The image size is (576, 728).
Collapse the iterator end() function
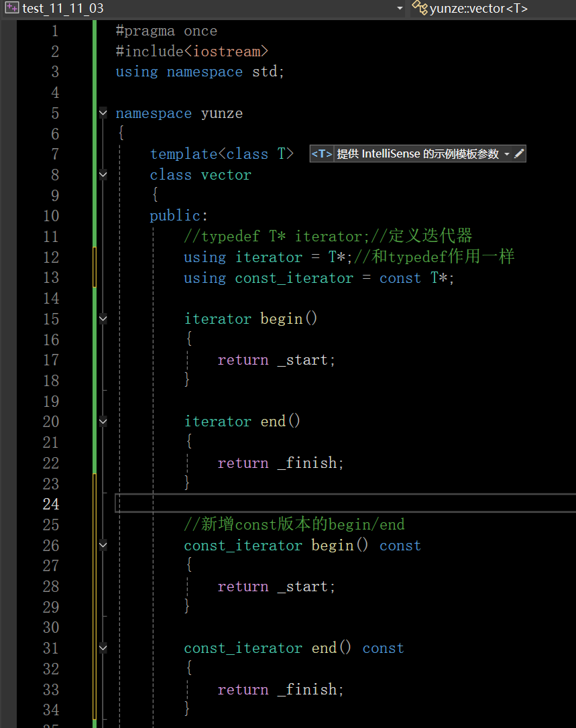pos(103,422)
